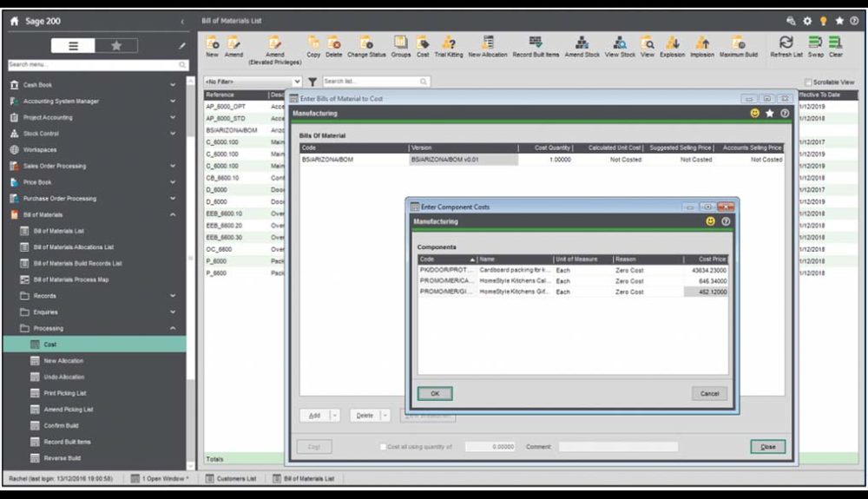Sort components by Code column header

(x=447, y=259)
